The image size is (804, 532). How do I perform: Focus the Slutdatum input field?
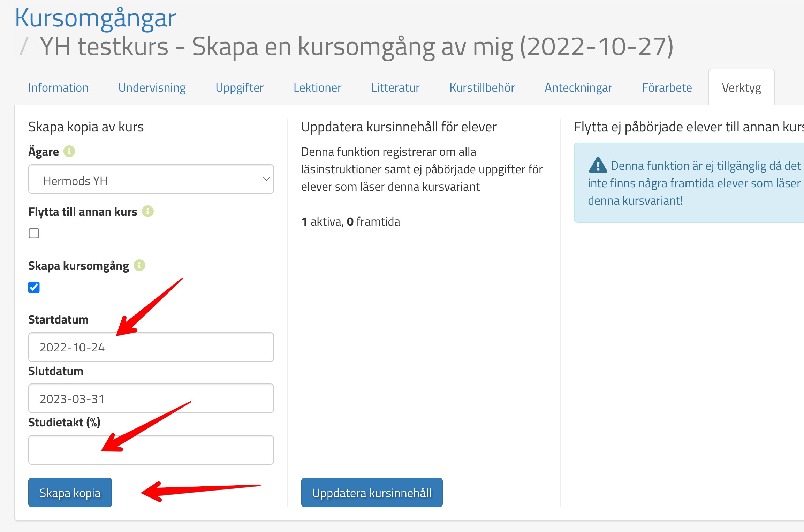pos(151,398)
